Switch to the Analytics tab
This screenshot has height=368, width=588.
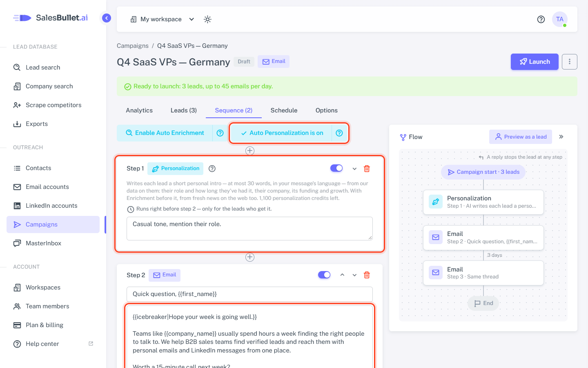(x=139, y=110)
